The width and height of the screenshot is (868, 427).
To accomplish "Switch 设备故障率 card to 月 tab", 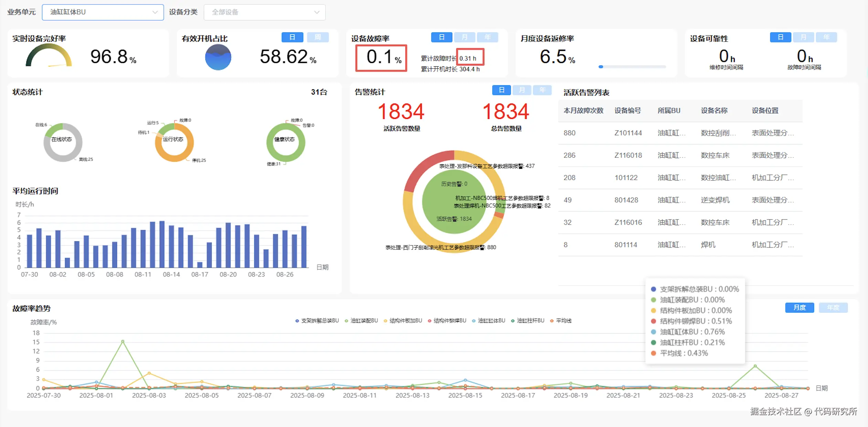I will 464,37.
